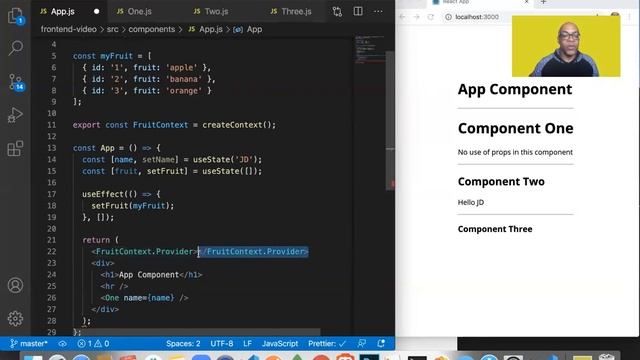Select components in the breadcrumb
Screen dimensions: 640x360
(x=151, y=29)
